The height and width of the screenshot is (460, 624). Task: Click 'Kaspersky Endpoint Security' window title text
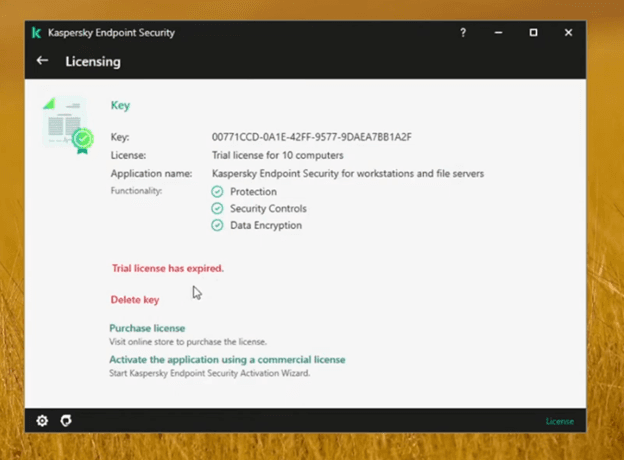tap(111, 33)
